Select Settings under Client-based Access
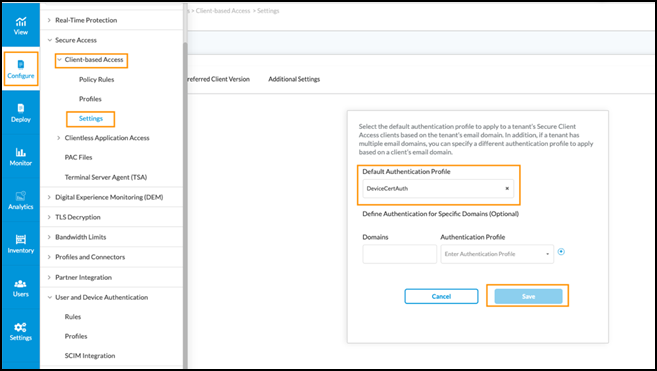Viewport: 657px width, 371px height. point(91,119)
